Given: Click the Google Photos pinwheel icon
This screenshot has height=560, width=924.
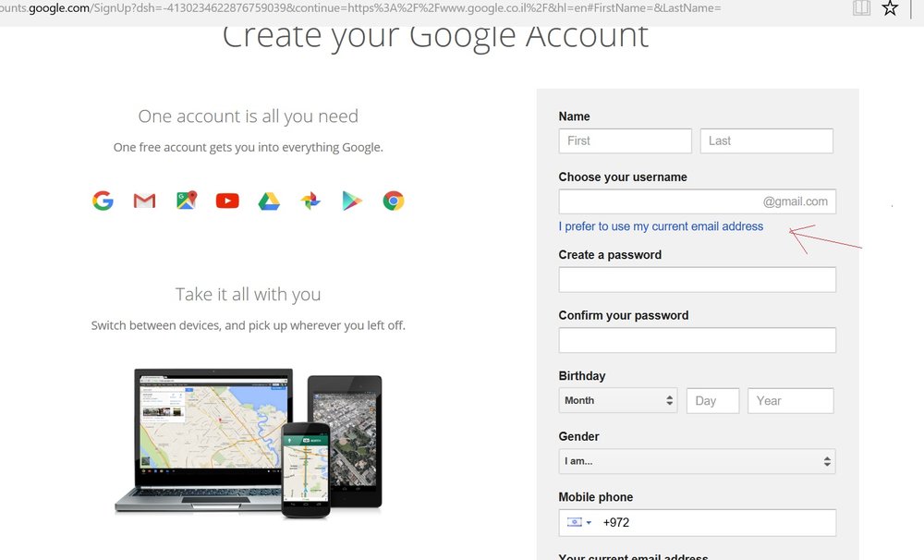Looking at the screenshot, I should (310, 201).
